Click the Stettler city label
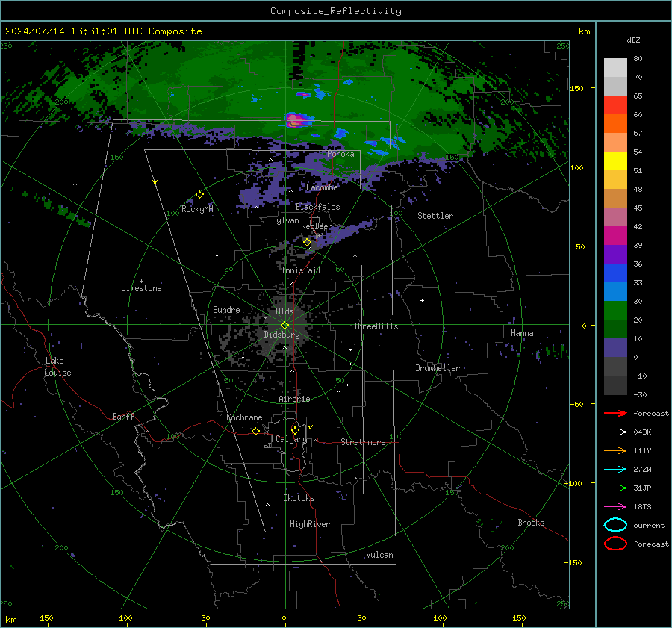 [x=435, y=216]
